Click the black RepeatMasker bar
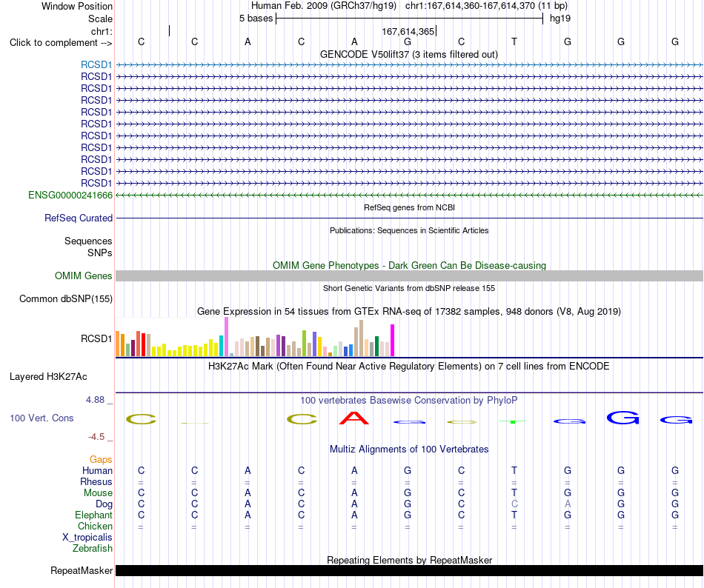This screenshot has width=704, height=588. [x=409, y=570]
